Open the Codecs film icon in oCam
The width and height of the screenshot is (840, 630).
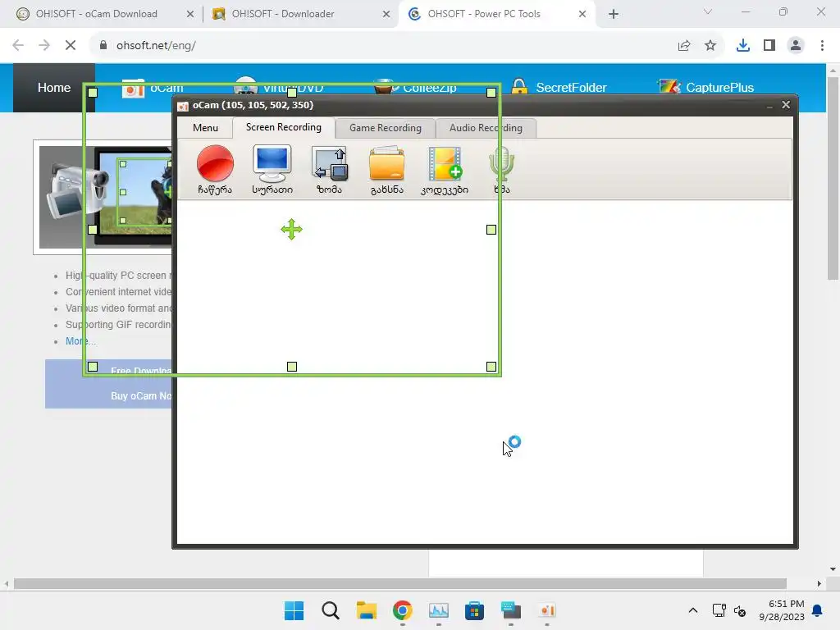(445, 169)
